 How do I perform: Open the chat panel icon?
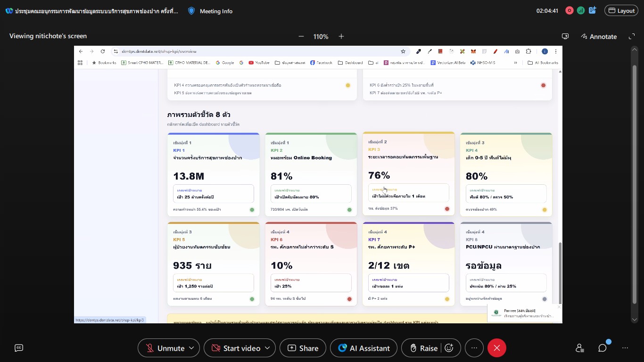[603, 348]
